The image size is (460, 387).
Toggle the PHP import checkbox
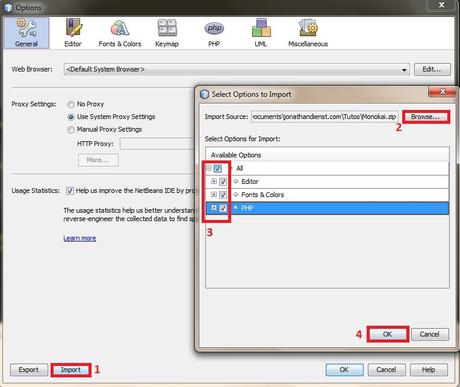click(x=223, y=208)
